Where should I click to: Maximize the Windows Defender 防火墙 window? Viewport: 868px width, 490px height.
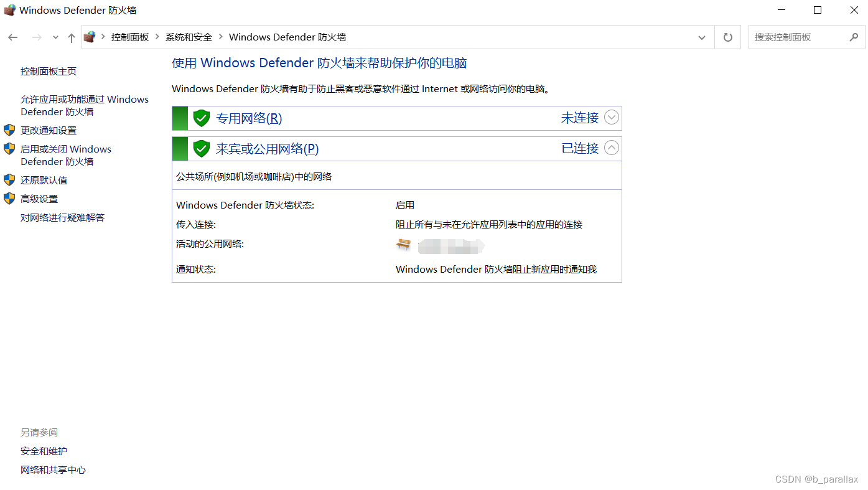point(818,10)
